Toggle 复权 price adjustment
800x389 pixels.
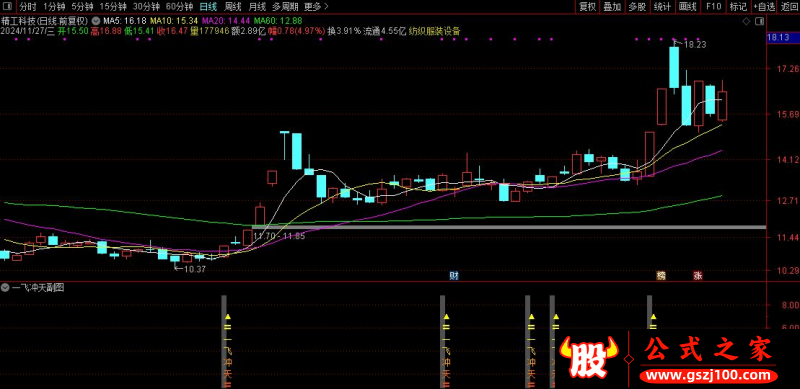click(587, 7)
